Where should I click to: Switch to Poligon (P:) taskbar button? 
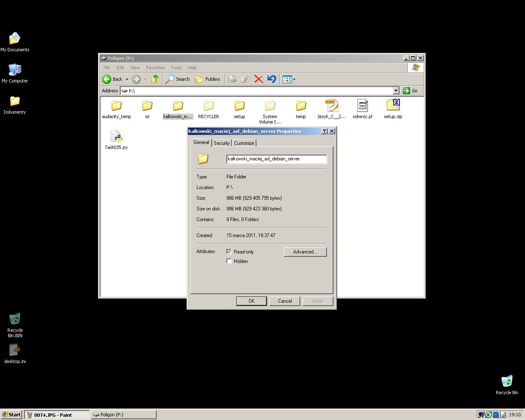coord(123,415)
